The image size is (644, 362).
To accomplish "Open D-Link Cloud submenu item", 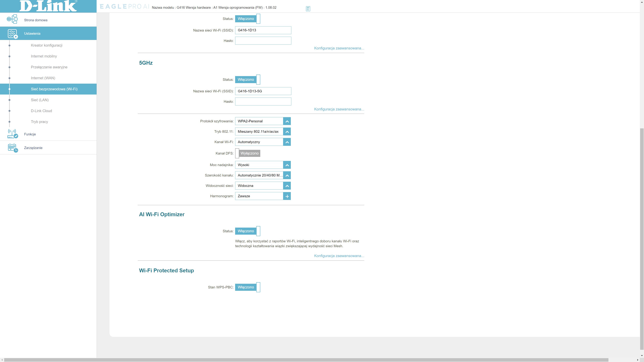I will coord(41,111).
